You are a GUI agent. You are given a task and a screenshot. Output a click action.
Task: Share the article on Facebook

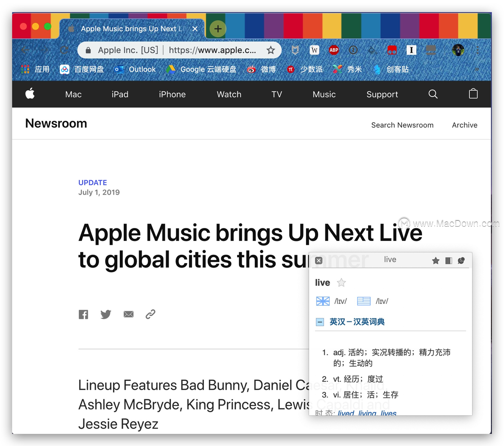click(84, 314)
